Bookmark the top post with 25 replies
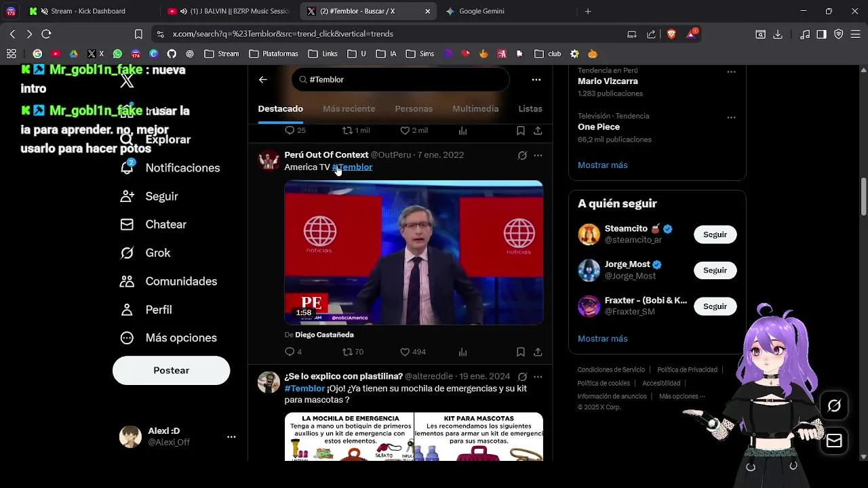Image resolution: width=868 pixels, height=488 pixels. click(520, 130)
